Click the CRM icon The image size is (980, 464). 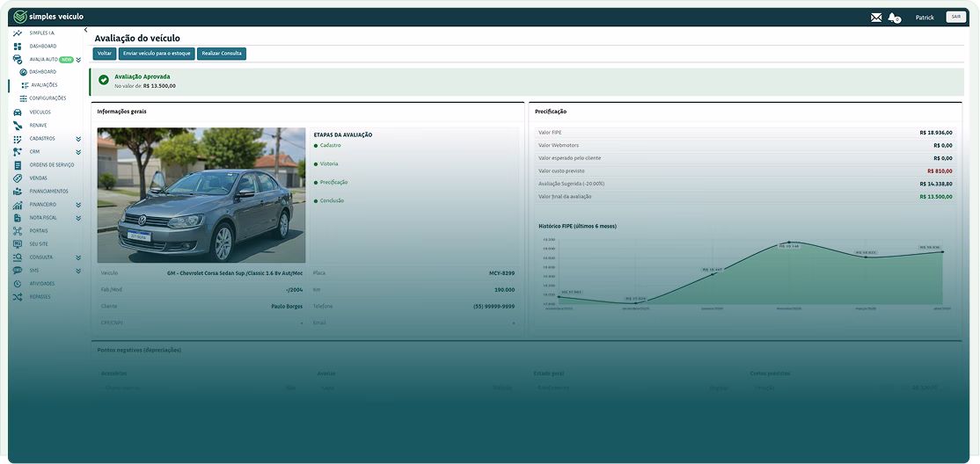(18, 152)
